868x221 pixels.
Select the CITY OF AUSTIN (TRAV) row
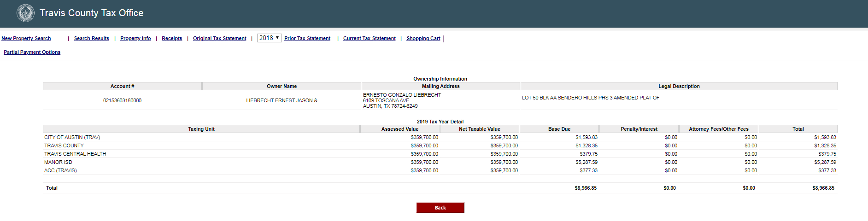[x=440, y=137]
